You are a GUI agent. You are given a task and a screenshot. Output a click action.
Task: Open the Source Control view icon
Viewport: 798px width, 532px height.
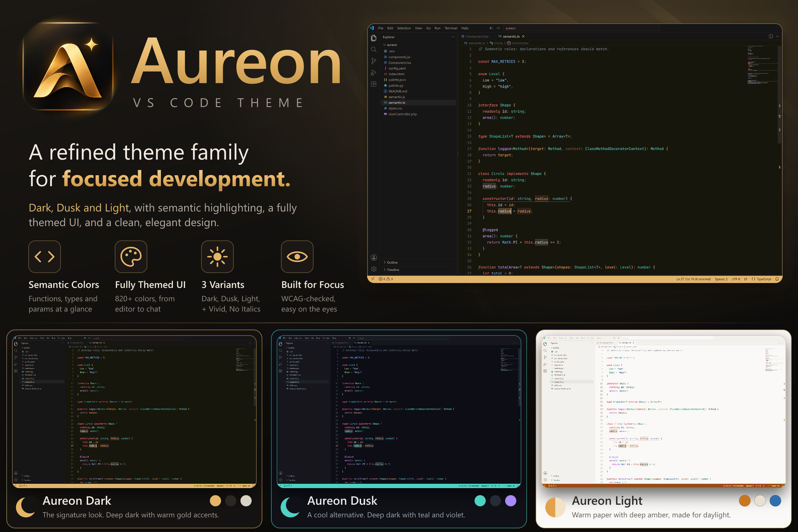(373, 61)
